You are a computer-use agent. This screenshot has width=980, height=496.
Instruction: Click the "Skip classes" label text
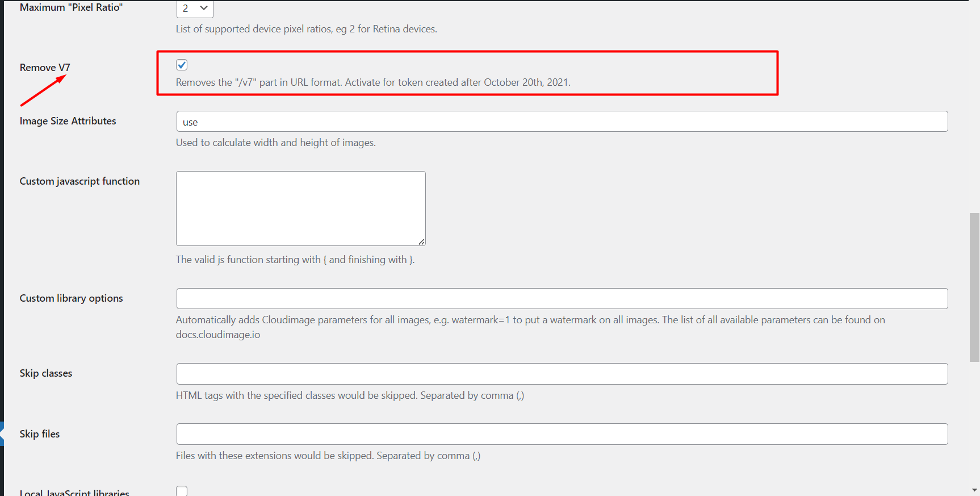click(x=46, y=373)
